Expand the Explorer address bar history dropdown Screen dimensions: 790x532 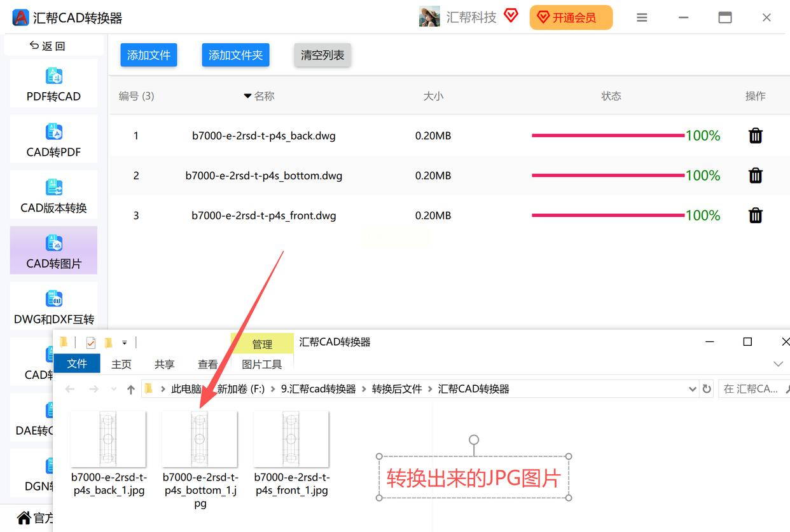[x=693, y=389]
